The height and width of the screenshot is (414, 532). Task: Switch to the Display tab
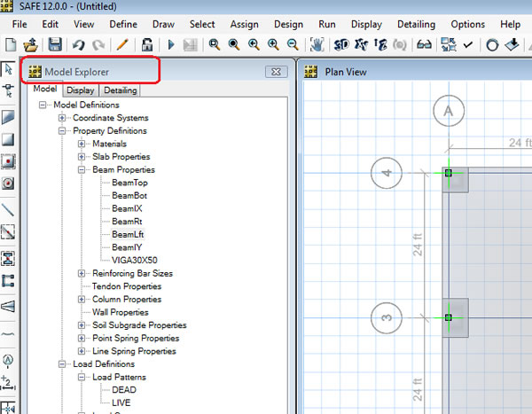pyautogui.click(x=80, y=90)
